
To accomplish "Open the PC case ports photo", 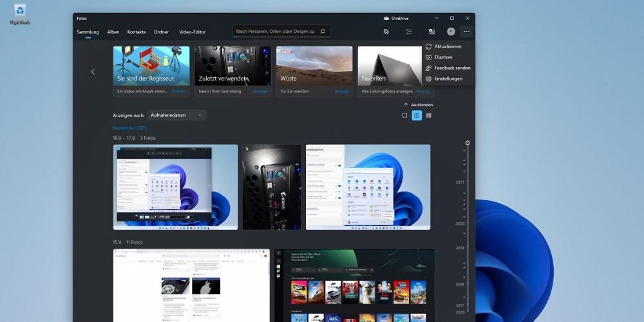I will tap(272, 187).
